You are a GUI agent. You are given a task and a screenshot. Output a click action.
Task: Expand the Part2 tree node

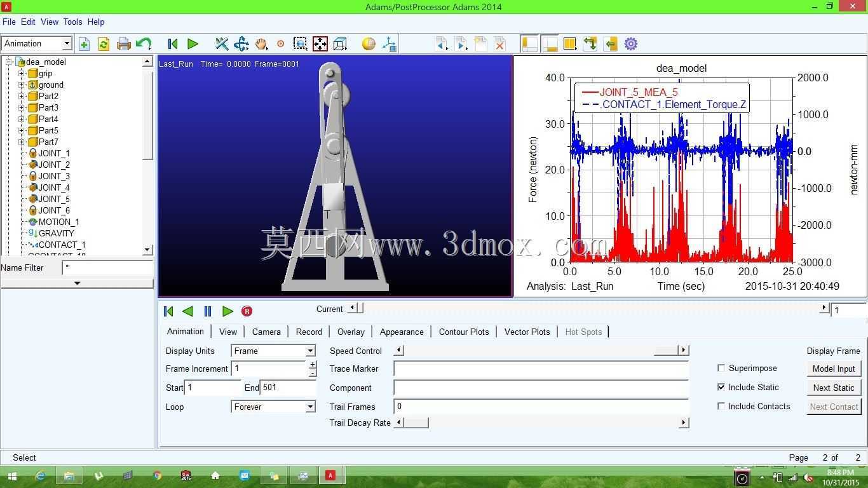(22, 96)
